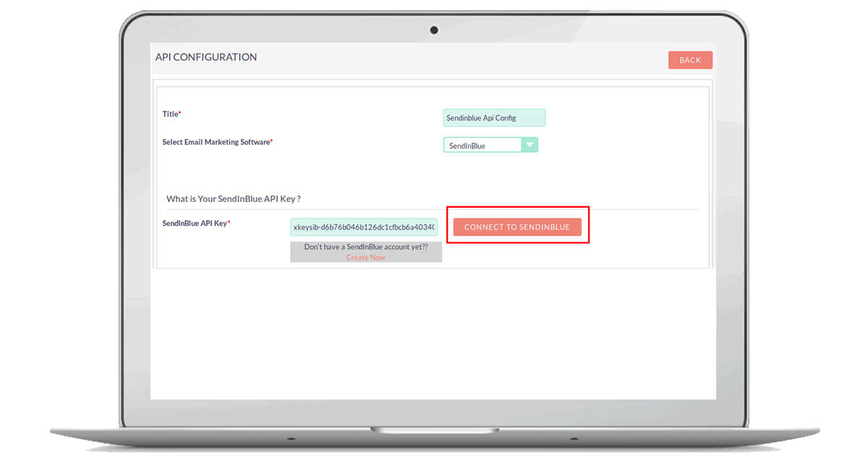Click "Select Email Marketing Software" label
The image size is (868, 456).
click(x=218, y=142)
